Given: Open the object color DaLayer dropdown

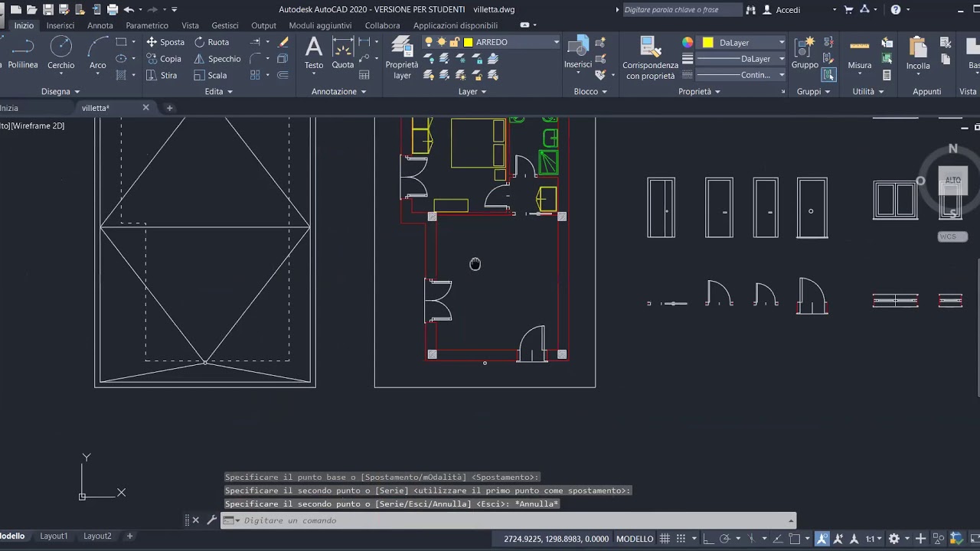Looking at the screenshot, I should (781, 42).
